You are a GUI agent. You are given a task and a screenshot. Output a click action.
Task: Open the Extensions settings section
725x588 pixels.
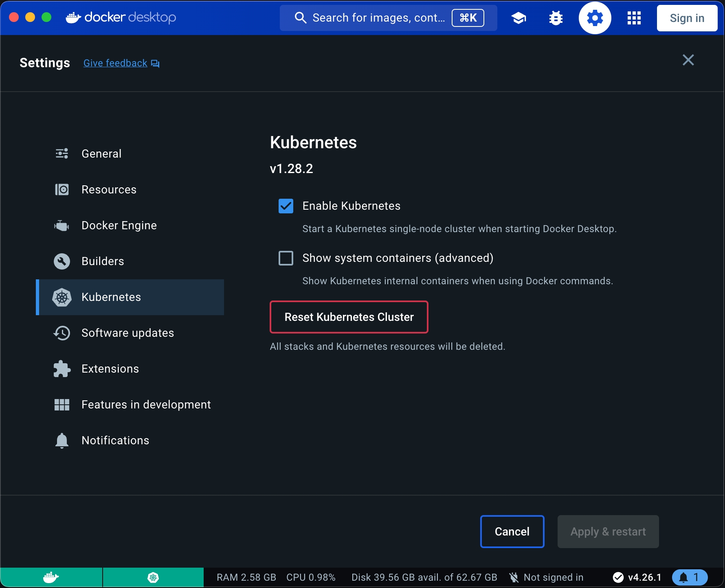pyautogui.click(x=110, y=369)
